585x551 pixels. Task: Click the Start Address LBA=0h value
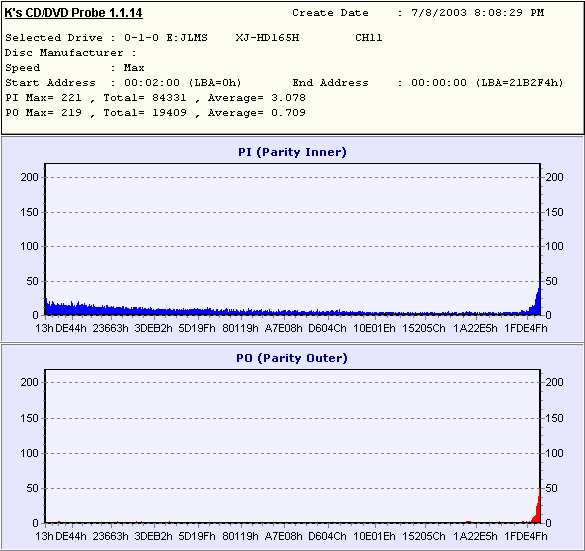(182, 83)
